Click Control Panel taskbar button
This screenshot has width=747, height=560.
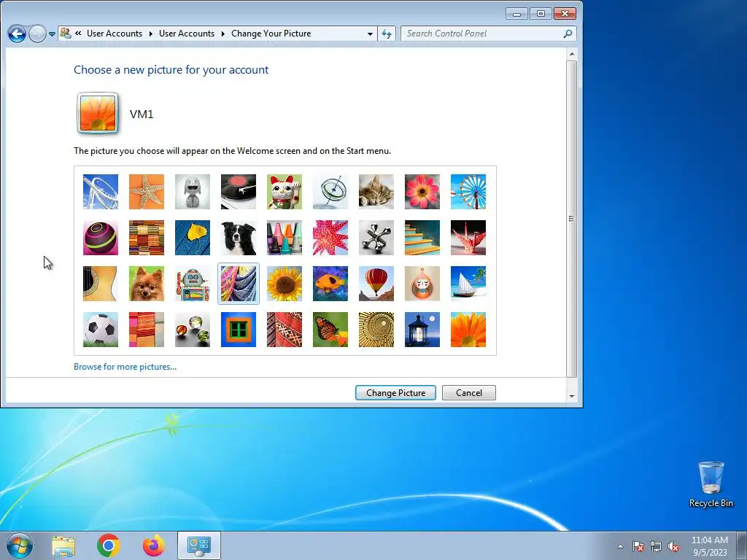198,545
